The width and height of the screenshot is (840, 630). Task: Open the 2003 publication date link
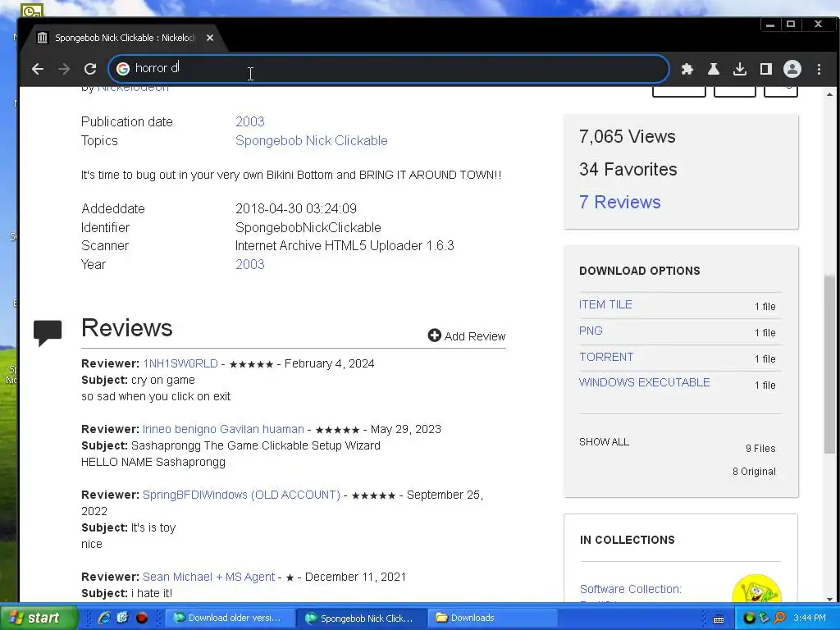tap(249, 121)
